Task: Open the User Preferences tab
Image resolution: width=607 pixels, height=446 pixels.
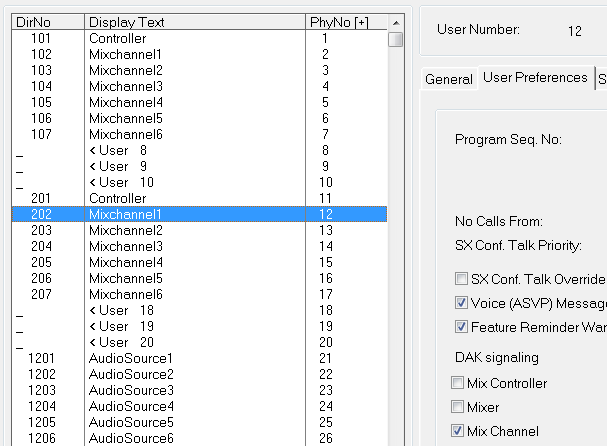Action: pyautogui.click(x=535, y=78)
